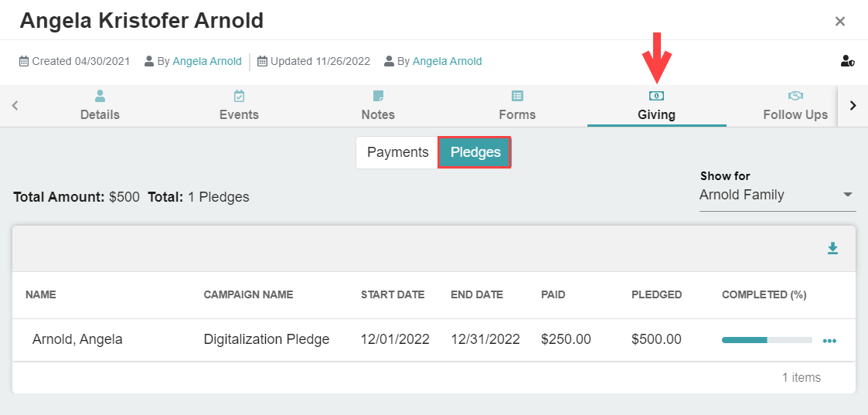Viewport: 868px width, 415px height.
Task: Open the Follow Ups tab
Action: pos(795,106)
